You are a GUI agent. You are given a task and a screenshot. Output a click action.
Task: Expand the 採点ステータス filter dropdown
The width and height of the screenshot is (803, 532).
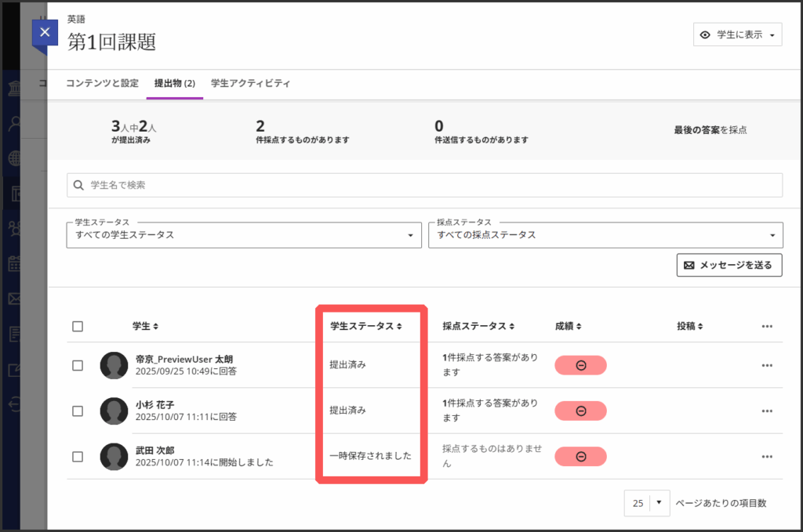(605, 234)
